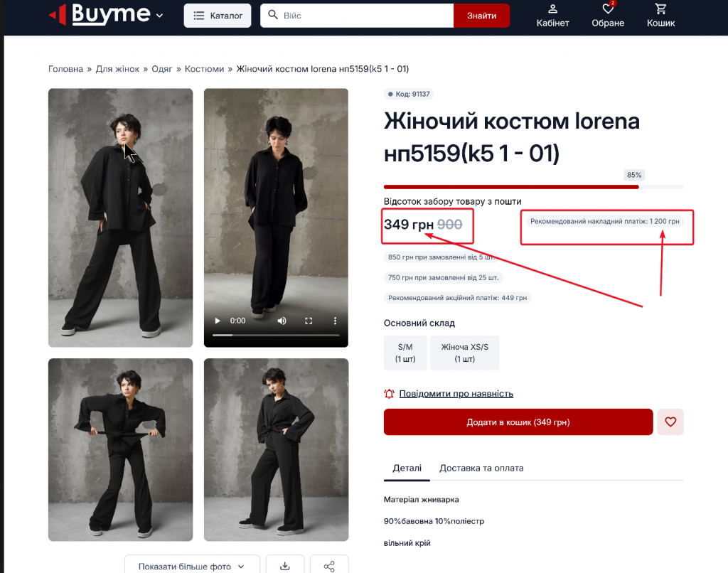
Task: Open the Обране favorites heart icon
Action: [x=608, y=10]
